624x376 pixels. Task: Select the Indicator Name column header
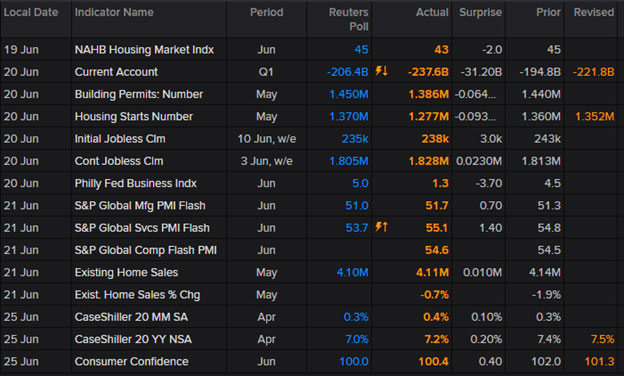pyautogui.click(x=114, y=12)
